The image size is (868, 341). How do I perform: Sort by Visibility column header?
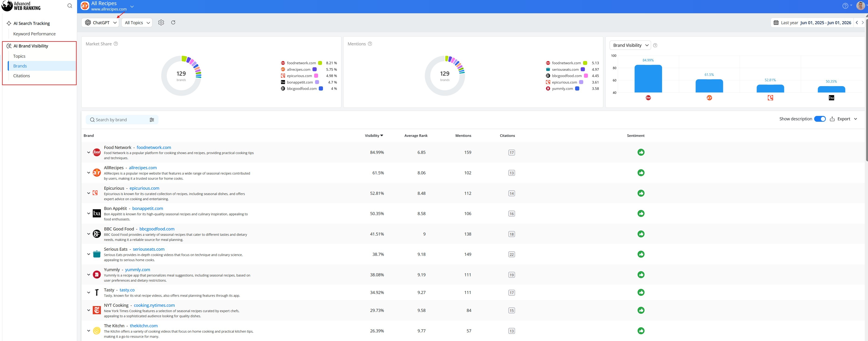click(374, 136)
